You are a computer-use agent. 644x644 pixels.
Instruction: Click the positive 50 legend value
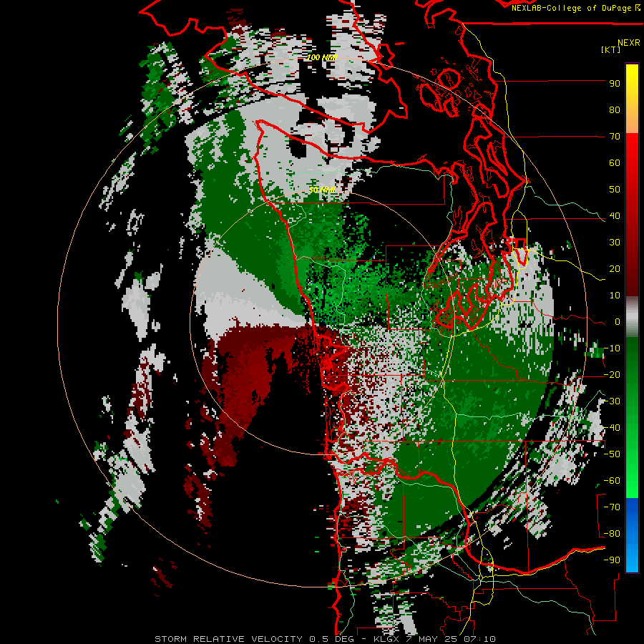pyautogui.click(x=615, y=190)
